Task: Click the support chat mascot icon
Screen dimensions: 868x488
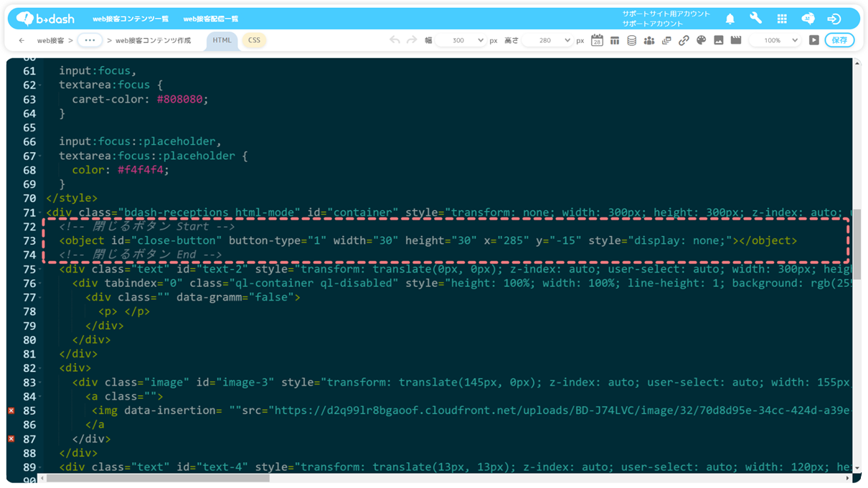Action: point(808,19)
